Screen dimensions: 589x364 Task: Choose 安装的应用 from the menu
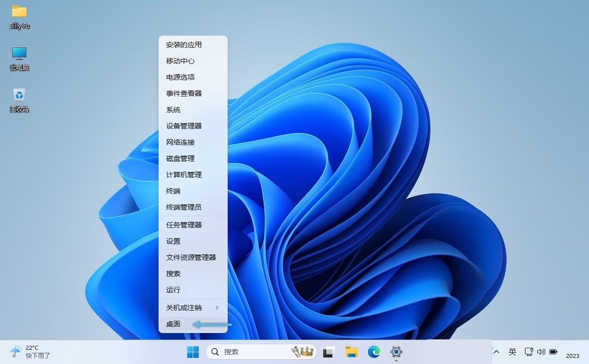(x=193, y=45)
